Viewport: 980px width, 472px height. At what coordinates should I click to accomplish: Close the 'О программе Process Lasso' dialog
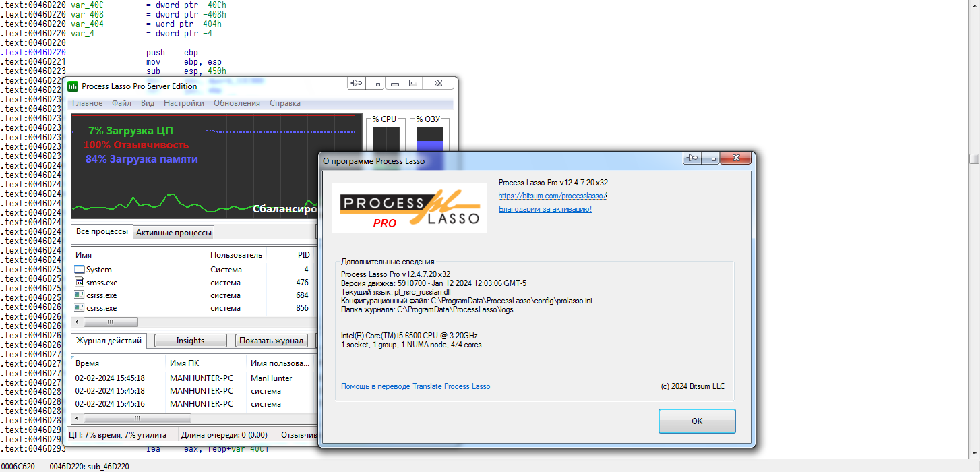pos(735,159)
